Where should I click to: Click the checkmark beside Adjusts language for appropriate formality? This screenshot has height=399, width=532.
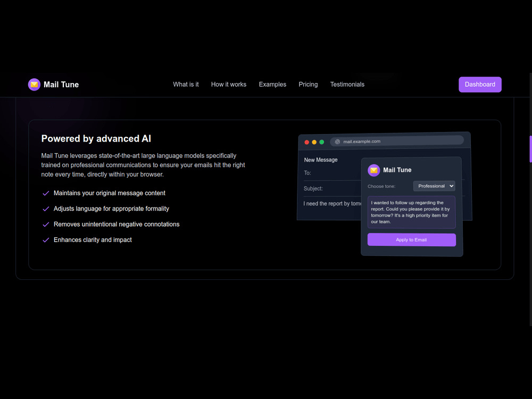point(46,209)
